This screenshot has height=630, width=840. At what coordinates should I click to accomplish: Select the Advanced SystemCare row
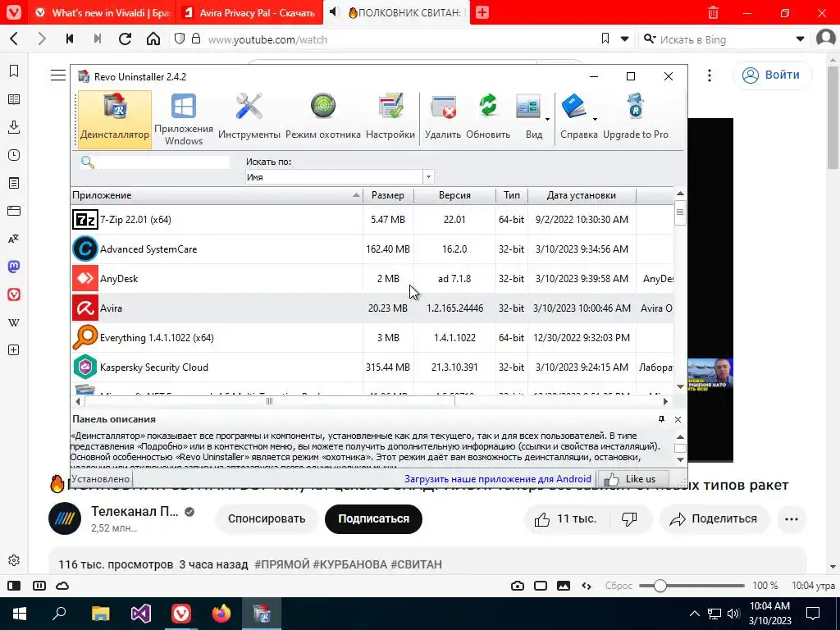tap(372, 249)
